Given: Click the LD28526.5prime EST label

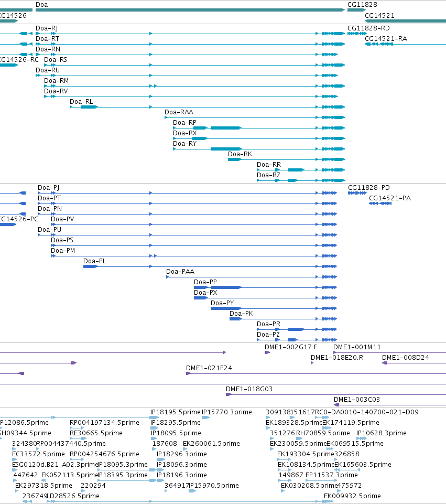Looking at the screenshot, I should pos(73,496).
